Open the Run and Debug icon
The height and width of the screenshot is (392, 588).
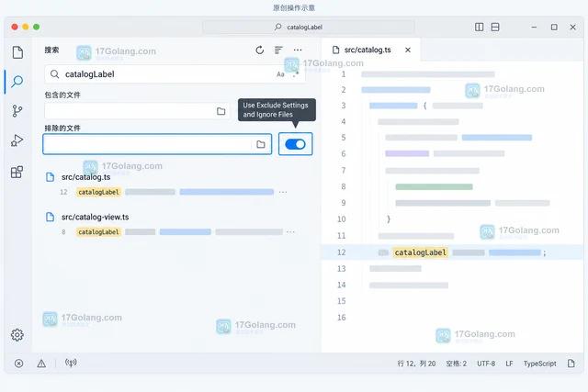tap(17, 140)
